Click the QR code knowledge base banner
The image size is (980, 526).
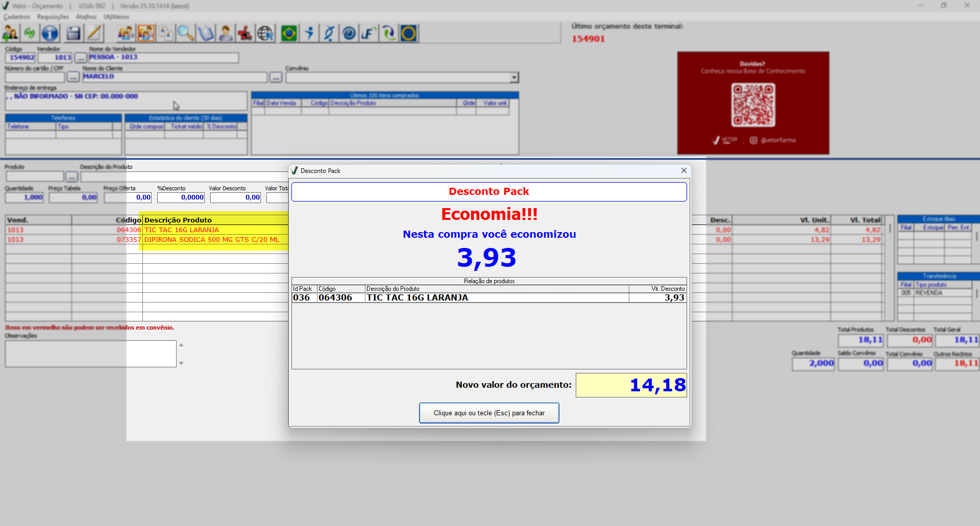pyautogui.click(x=753, y=103)
